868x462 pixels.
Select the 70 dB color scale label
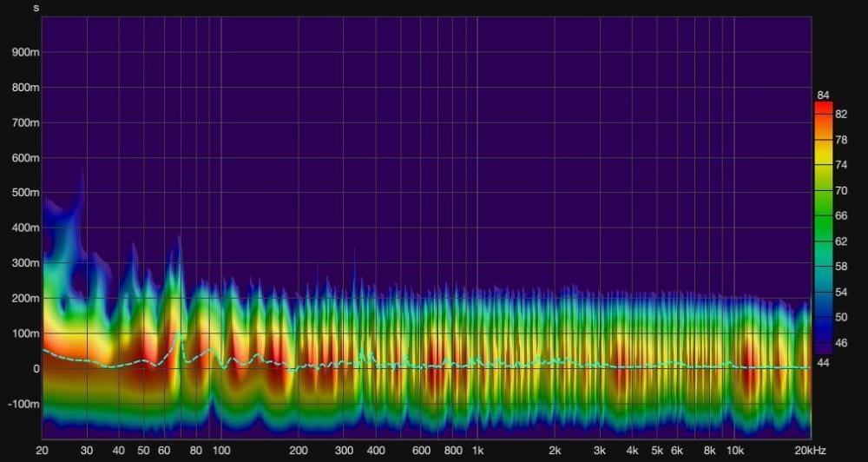(x=841, y=190)
